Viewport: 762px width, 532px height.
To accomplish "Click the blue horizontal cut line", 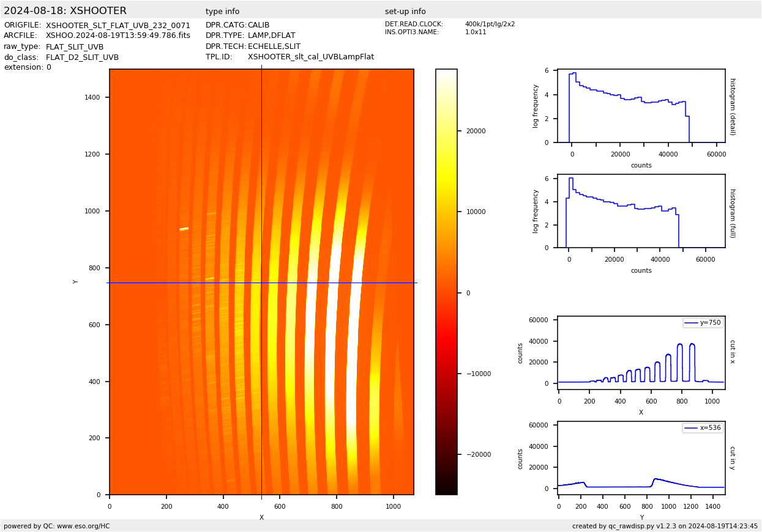I will click(x=184, y=283).
